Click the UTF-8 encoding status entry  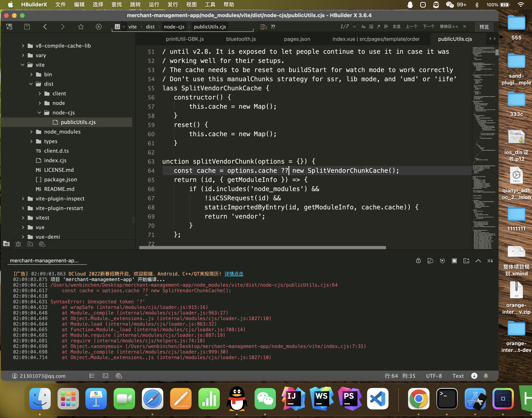click(x=434, y=376)
